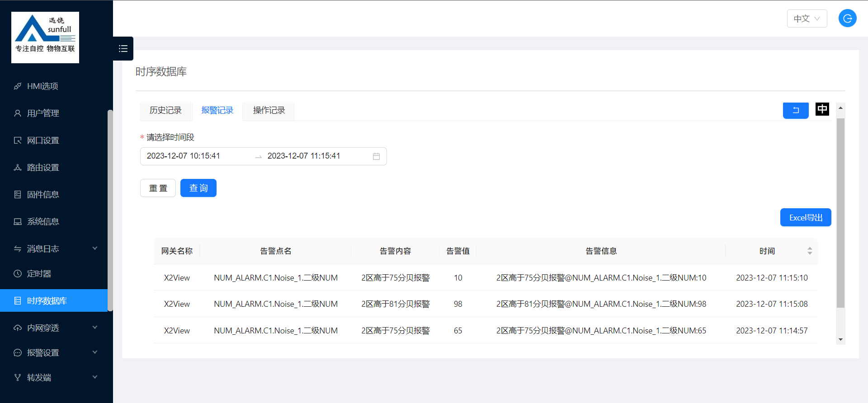Expand the 报警设置 submenu chevron
868x403 pixels.
pos(95,352)
